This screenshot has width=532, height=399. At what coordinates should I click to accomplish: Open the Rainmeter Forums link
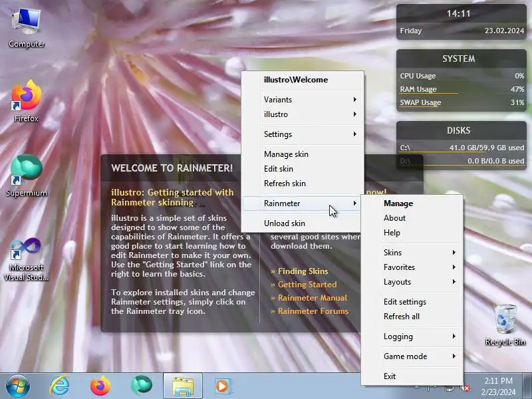click(x=309, y=311)
